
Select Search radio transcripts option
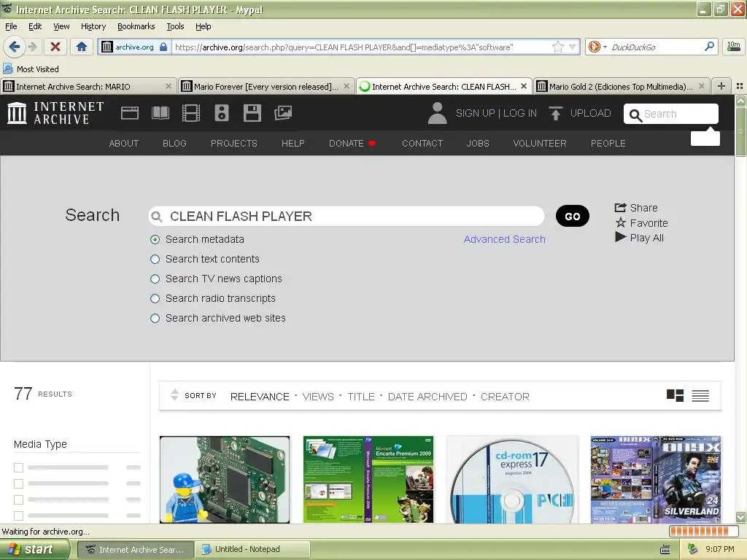[x=155, y=298]
